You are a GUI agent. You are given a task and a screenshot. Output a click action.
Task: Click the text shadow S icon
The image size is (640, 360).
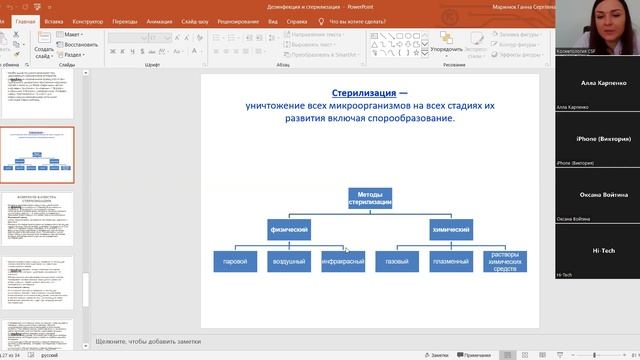point(142,51)
